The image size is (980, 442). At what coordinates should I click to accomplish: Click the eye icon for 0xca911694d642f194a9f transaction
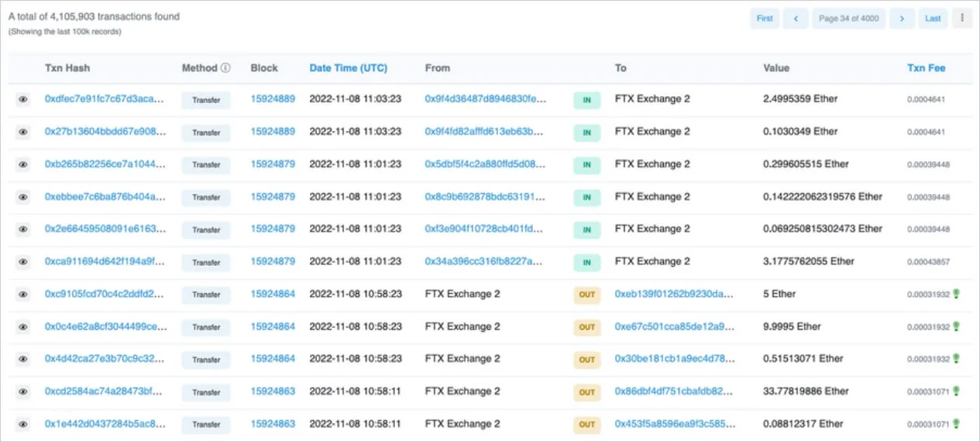click(x=23, y=261)
